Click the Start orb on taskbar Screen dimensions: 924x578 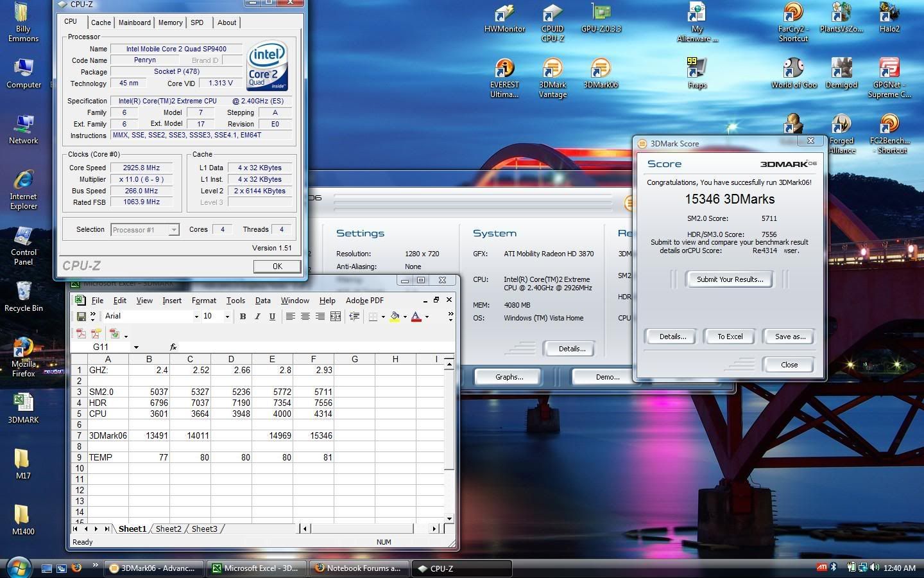(x=19, y=568)
